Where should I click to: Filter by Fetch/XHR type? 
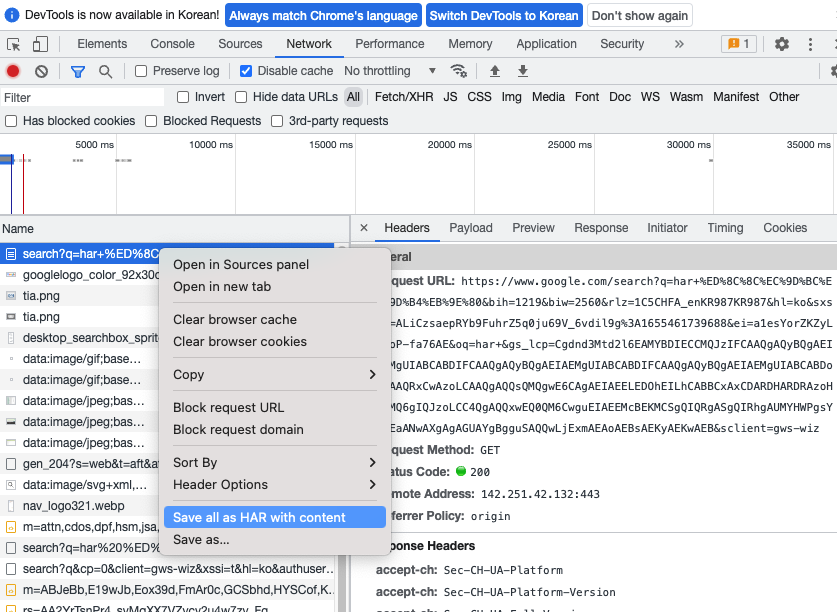click(404, 97)
